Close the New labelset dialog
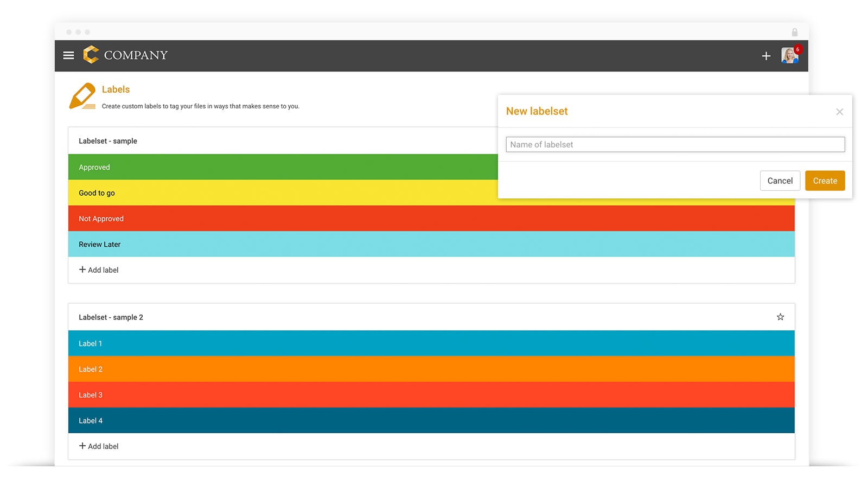The image size is (868, 488). click(839, 112)
